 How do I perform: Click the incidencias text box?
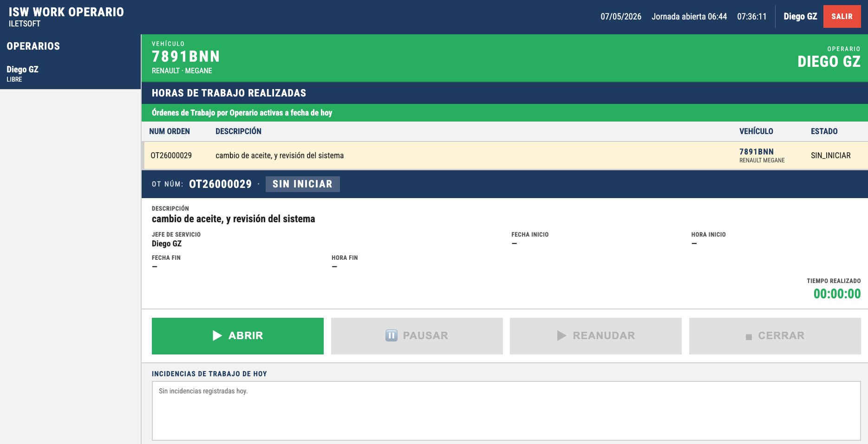point(506,411)
